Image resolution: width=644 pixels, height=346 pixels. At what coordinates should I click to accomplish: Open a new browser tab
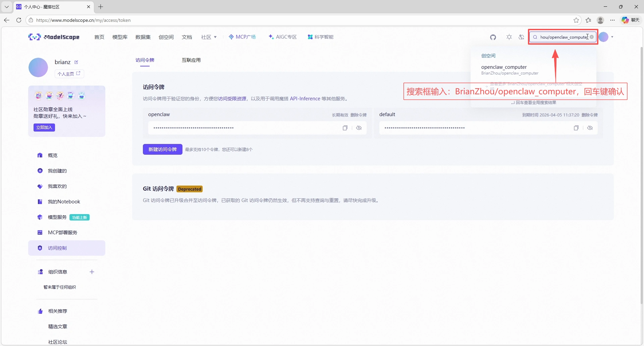tap(101, 7)
